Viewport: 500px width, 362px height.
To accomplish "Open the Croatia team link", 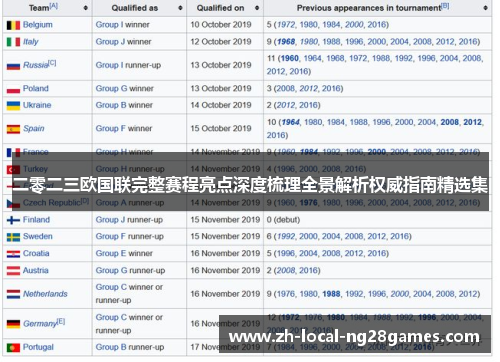I will 36,253.
